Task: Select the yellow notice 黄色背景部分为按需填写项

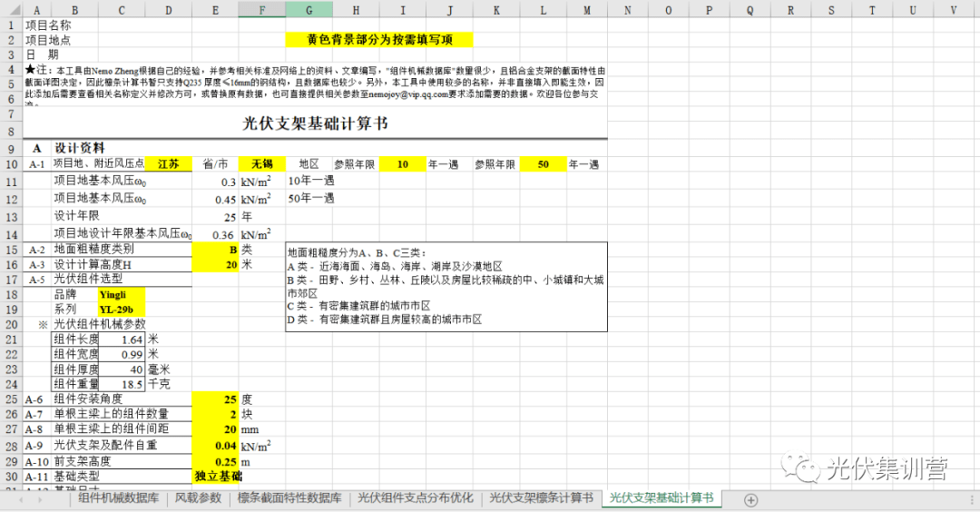Action: coord(379,40)
